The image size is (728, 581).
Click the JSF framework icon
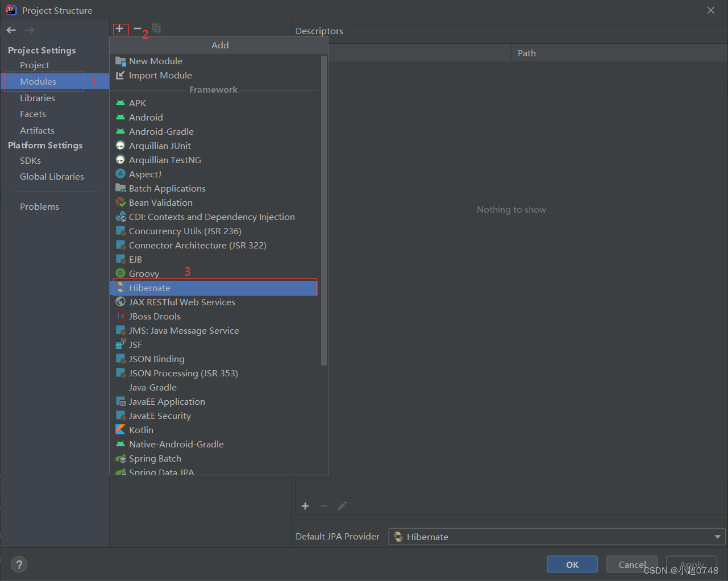(x=120, y=345)
